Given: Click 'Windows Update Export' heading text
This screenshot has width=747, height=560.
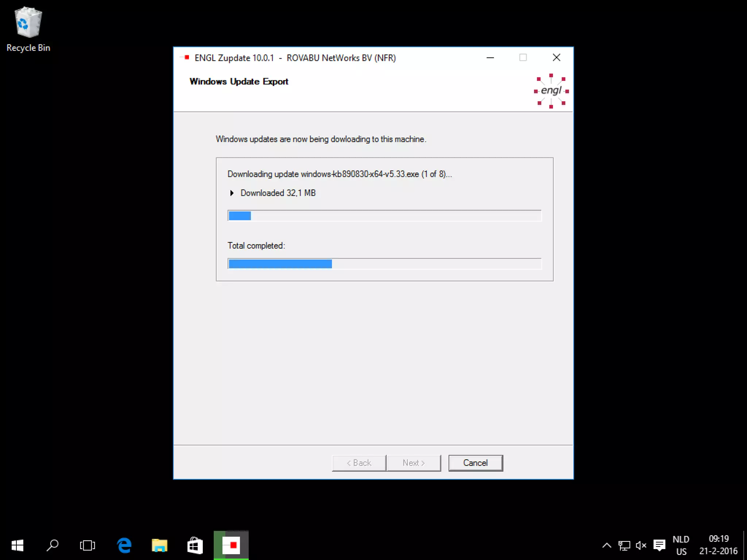Looking at the screenshot, I should (239, 81).
